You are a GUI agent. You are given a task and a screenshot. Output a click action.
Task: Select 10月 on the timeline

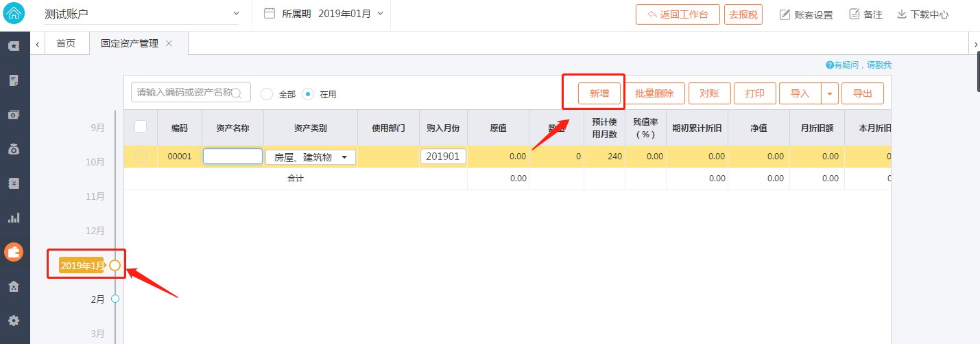(95, 162)
